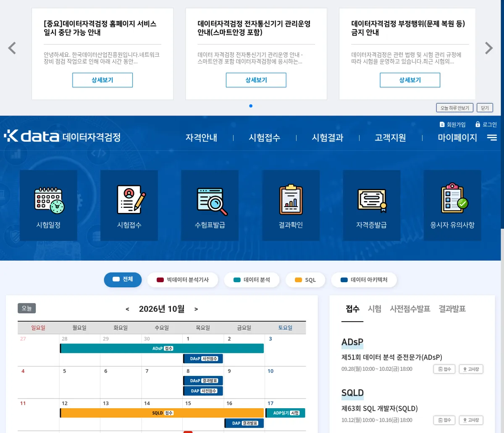
Task: Switch to the 사전점수발표 tab
Action: pyautogui.click(x=410, y=309)
